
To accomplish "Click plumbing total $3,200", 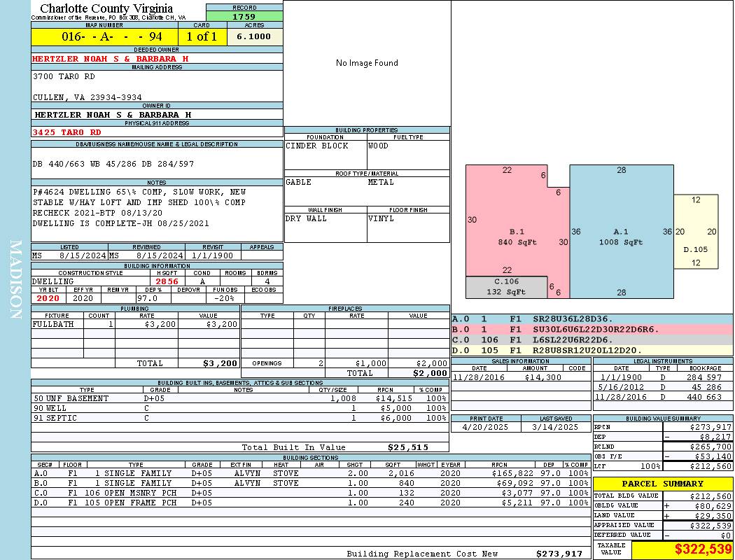I will tap(220, 363).
